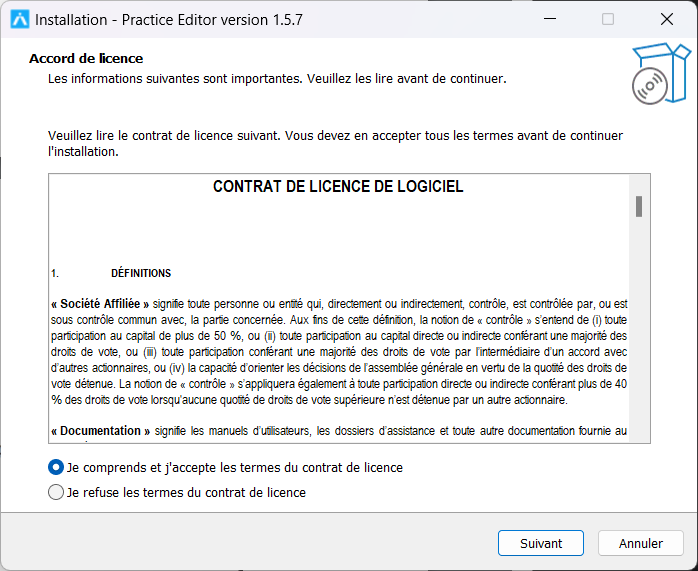This screenshot has width=698, height=571.
Task: Click the Practice Editor installer title icon
Action: pyautogui.click(x=20, y=20)
